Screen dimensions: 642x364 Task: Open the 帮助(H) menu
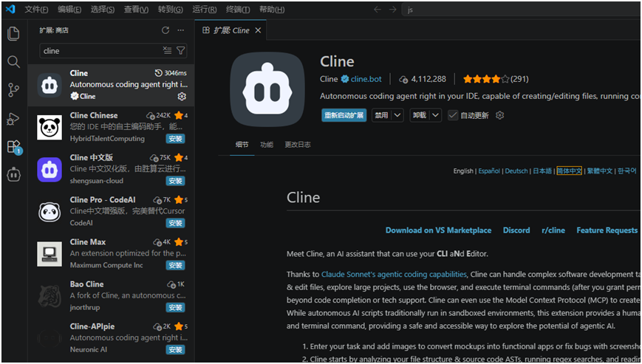pyautogui.click(x=272, y=10)
